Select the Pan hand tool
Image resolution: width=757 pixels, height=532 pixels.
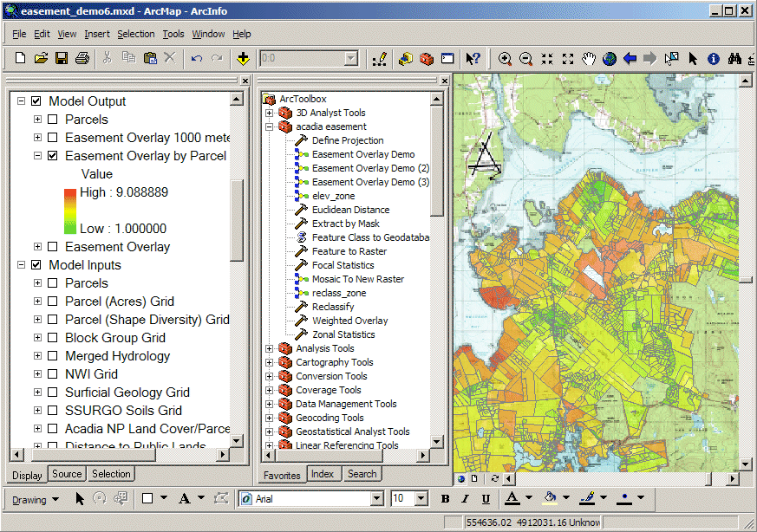tap(589, 59)
